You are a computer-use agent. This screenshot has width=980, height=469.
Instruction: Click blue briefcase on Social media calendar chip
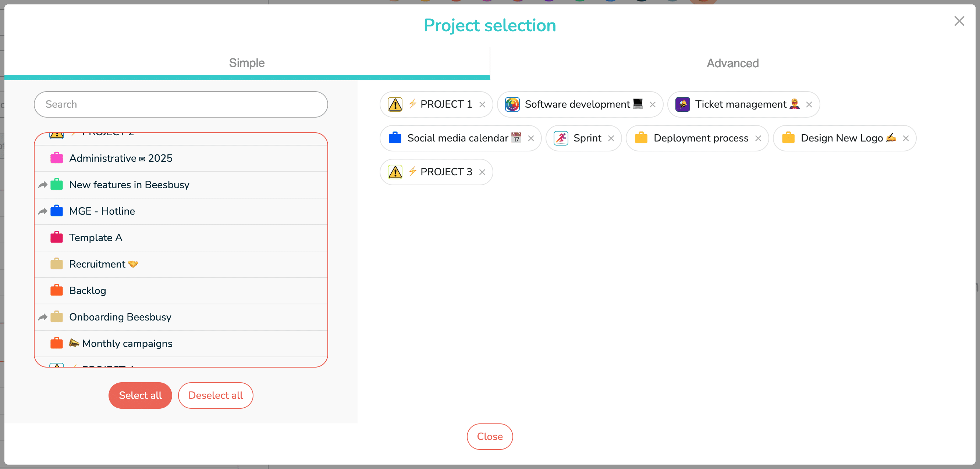[x=395, y=137]
